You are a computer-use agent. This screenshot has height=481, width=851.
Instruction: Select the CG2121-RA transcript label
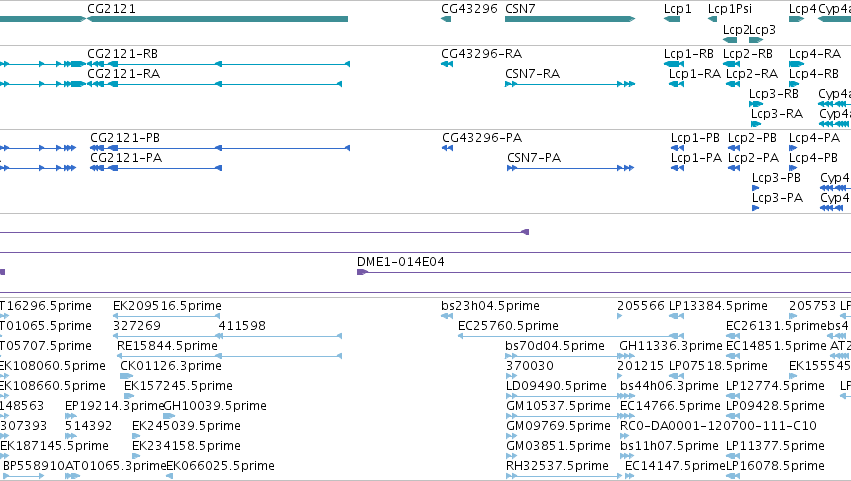(x=124, y=74)
